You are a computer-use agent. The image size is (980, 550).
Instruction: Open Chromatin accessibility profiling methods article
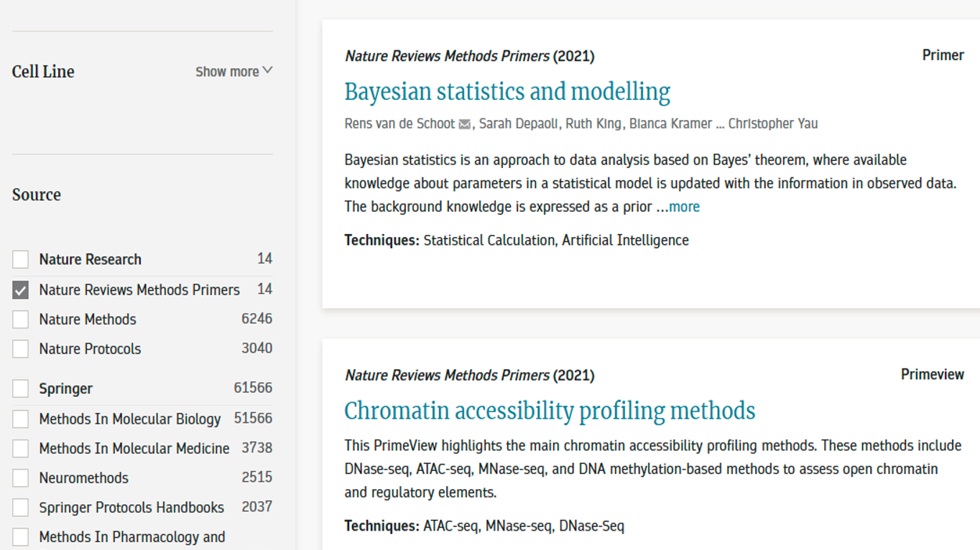(550, 411)
